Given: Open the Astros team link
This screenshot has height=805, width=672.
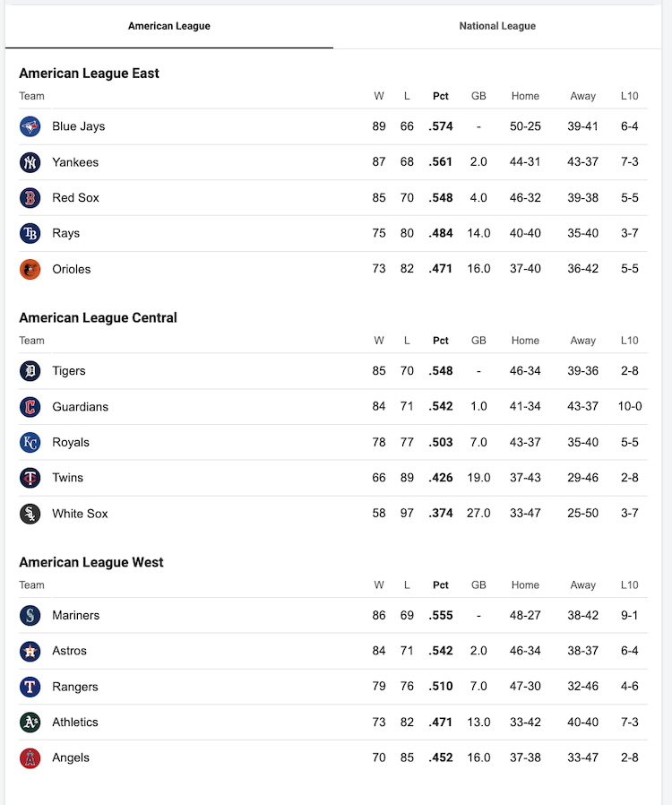Looking at the screenshot, I should click(69, 651).
